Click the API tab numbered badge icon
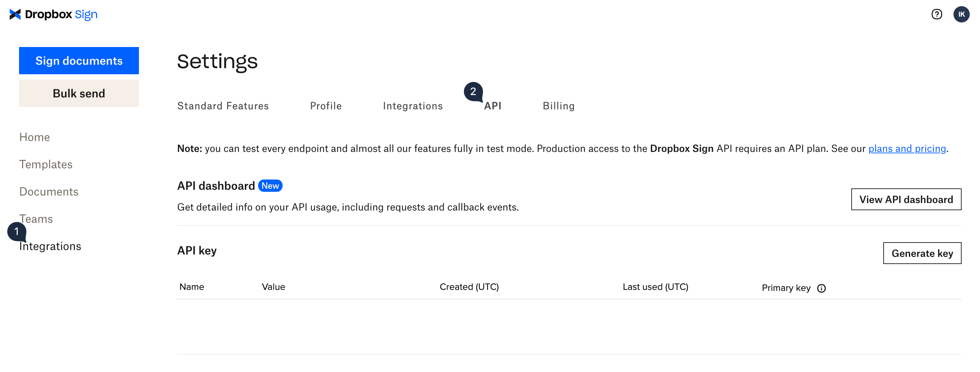This screenshot has height=372, width=980. click(474, 93)
